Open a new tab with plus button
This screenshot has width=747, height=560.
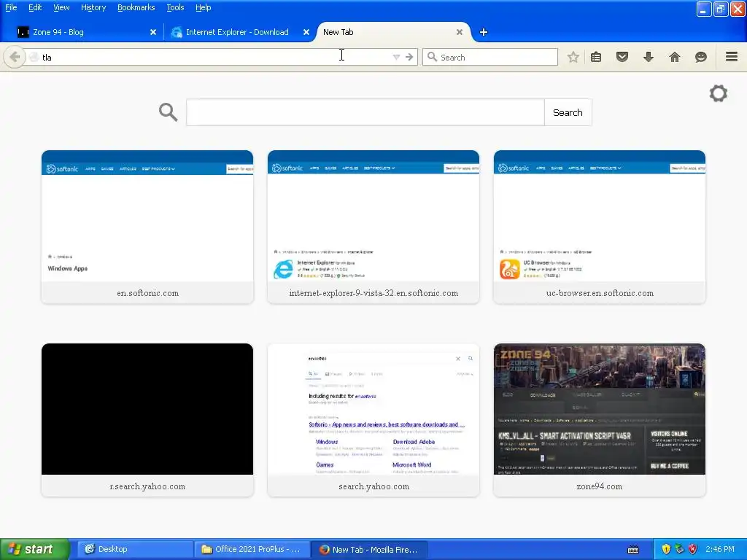pyautogui.click(x=484, y=32)
